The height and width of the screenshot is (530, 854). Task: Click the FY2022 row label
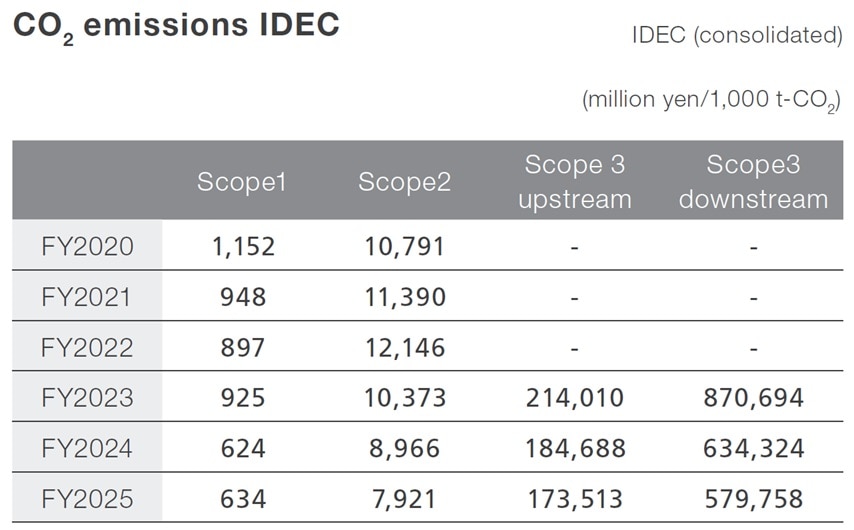click(x=87, y=347)
